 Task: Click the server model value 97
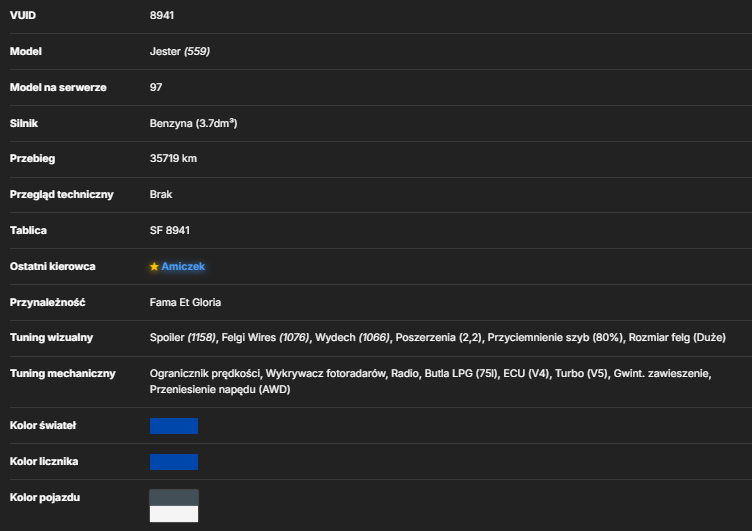click(x=156, y=87)
